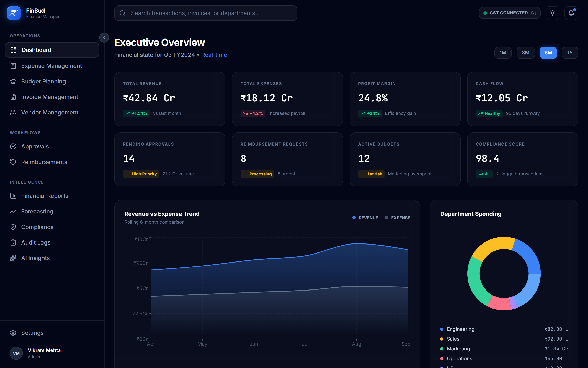Select the 3M time range
Screen dimensions: 588x368
pyautogui.click(x=526, y=53)
